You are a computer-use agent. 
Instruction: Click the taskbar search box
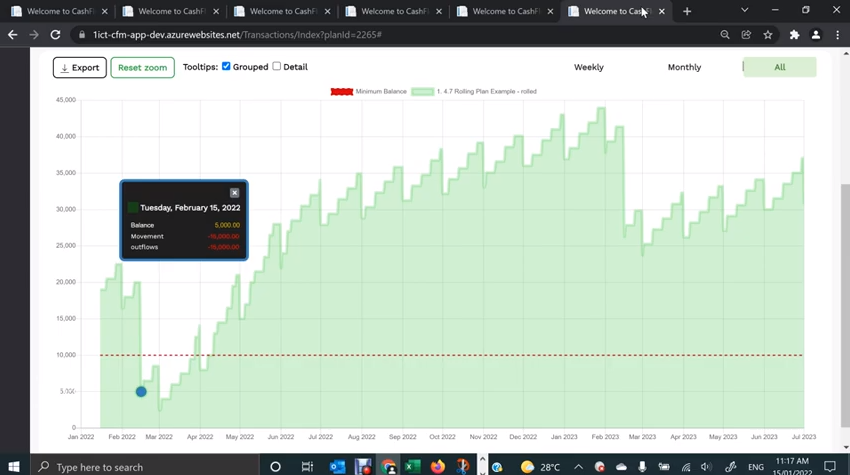pyautogui.click(x=145, y=466)
